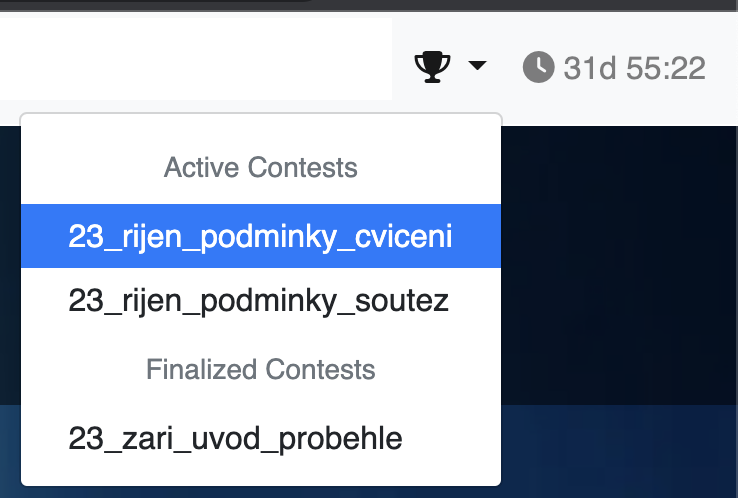Screen dimensions: 738x498
Task: Select the highlighted 23_rijen_podminky_cviceni contest
Action: click(260, 236)
